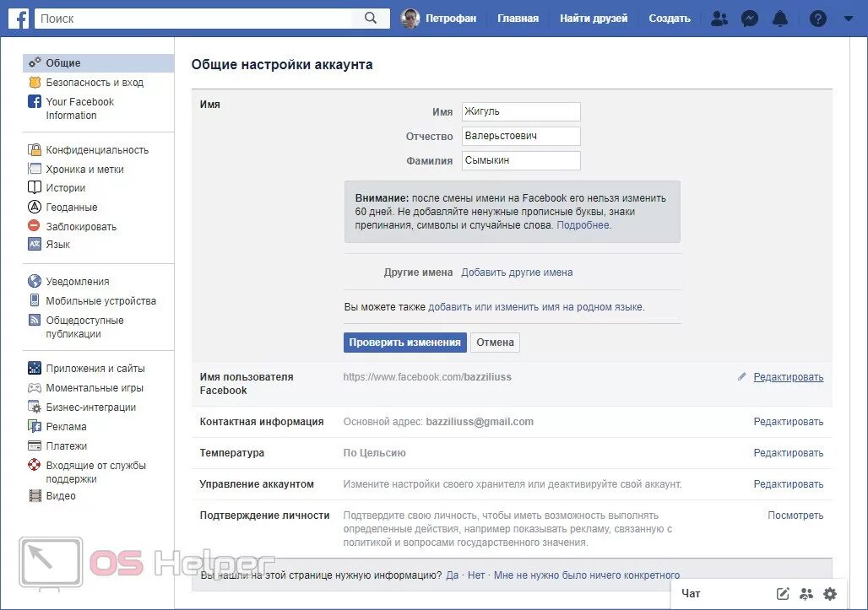This screenshot has width=868, height=610.
Task: Click the Геоданные compass icon
Action: point(35,207)
